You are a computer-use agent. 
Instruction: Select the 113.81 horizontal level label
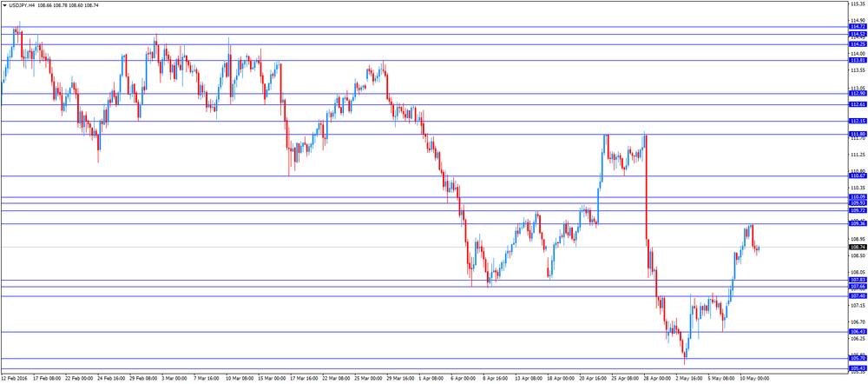(858, 61)
